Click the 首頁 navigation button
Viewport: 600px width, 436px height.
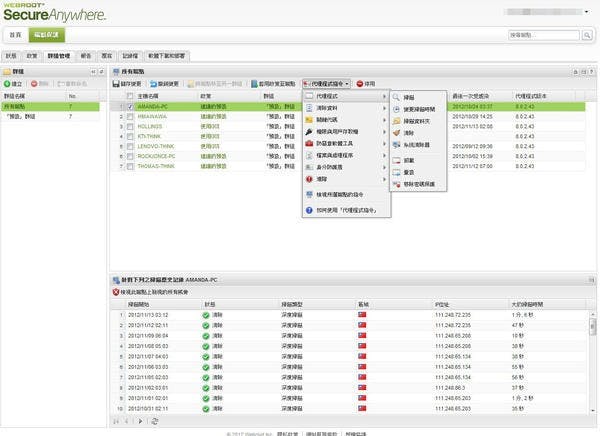point(17,34)
